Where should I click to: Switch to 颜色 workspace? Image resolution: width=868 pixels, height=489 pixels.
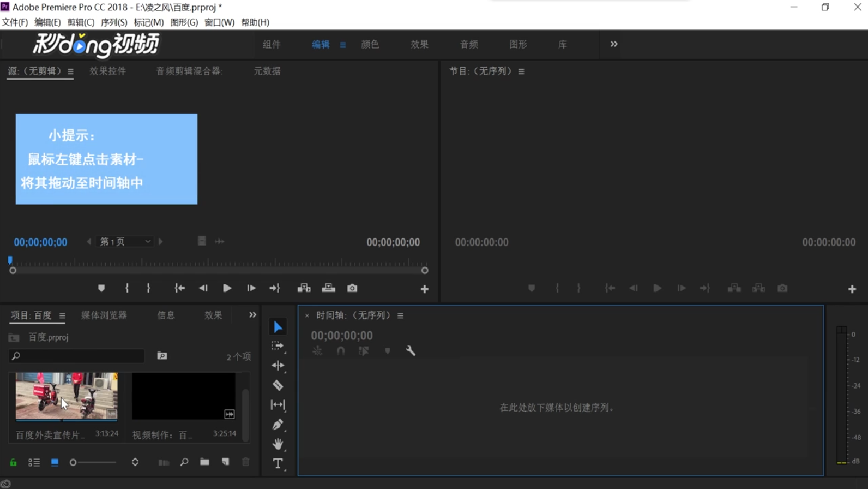coord(370,44)
